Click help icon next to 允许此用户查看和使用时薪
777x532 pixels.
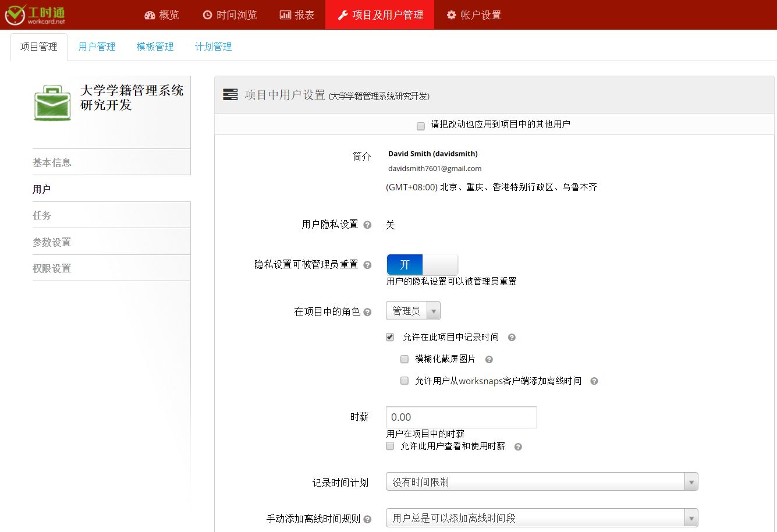518,447
